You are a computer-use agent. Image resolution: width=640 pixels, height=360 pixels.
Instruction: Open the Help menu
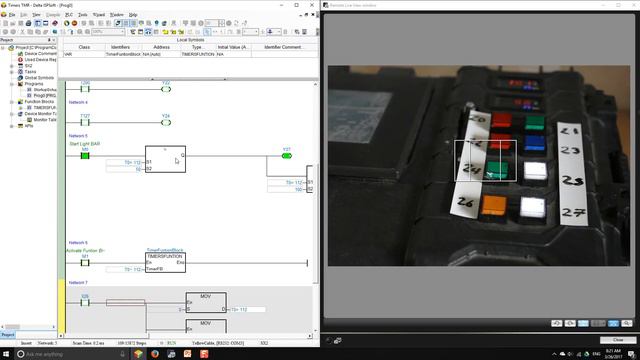[133, 15]
